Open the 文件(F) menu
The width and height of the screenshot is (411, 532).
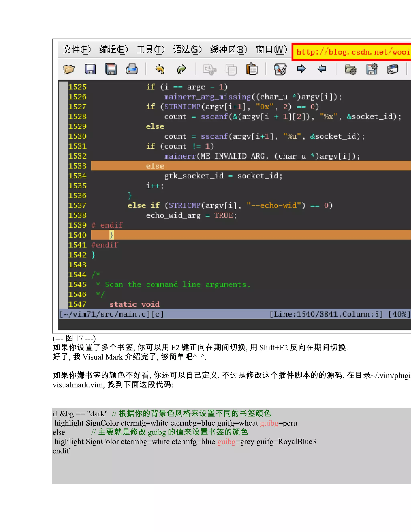click(77, 50)
